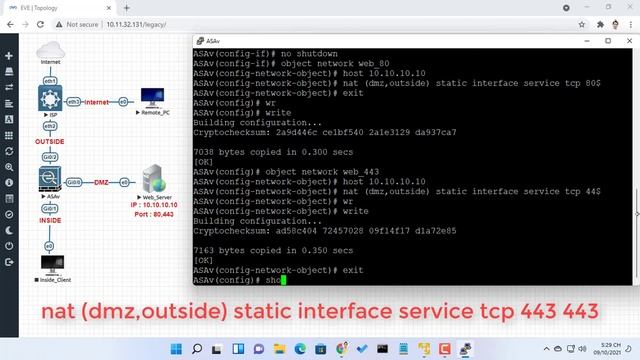The image size is (640, 360).
Task: Click the 'Port : 80,443' text label
Action: [x=154, y=214]
